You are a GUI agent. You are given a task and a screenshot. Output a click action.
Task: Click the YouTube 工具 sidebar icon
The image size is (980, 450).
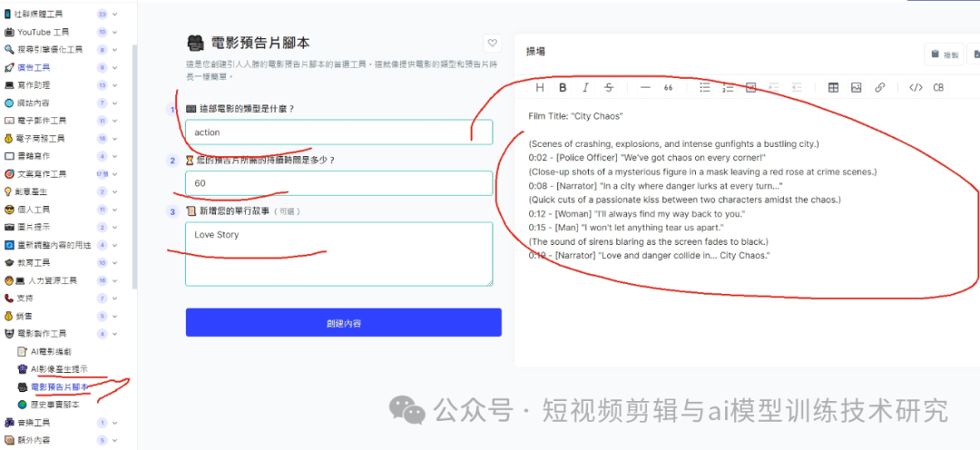tap(9, 32)
